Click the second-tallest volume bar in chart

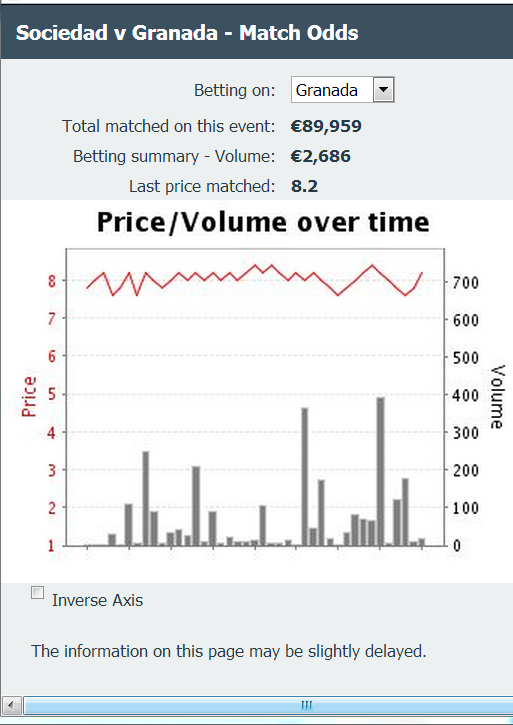point(305,477)
